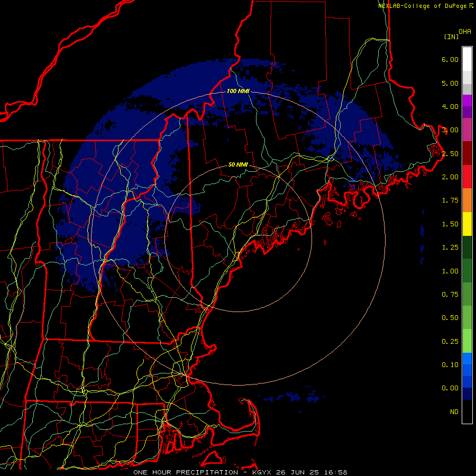Pick the orange swatch in the color scale
The height and width of the screenshot is (476, 476).
467,200
